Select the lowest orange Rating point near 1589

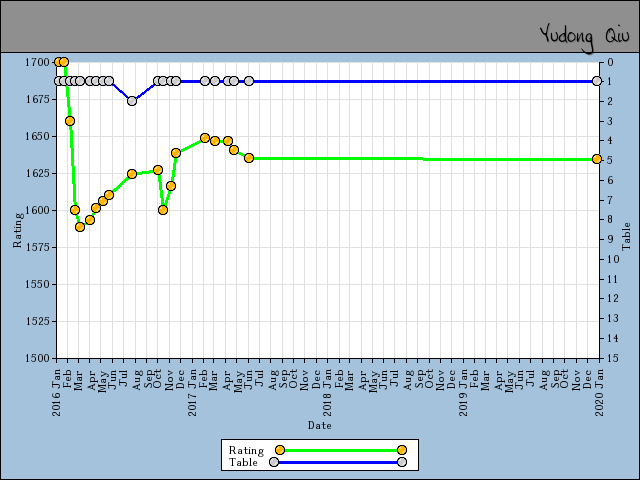click(80, 227)
